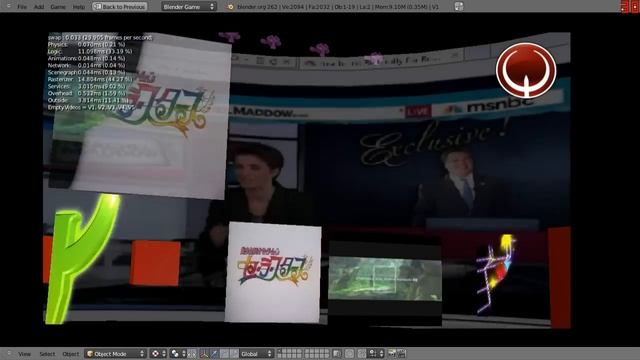Open the Object menu in 3D view header
Viewport: 640px width, 360px height.
70,354
